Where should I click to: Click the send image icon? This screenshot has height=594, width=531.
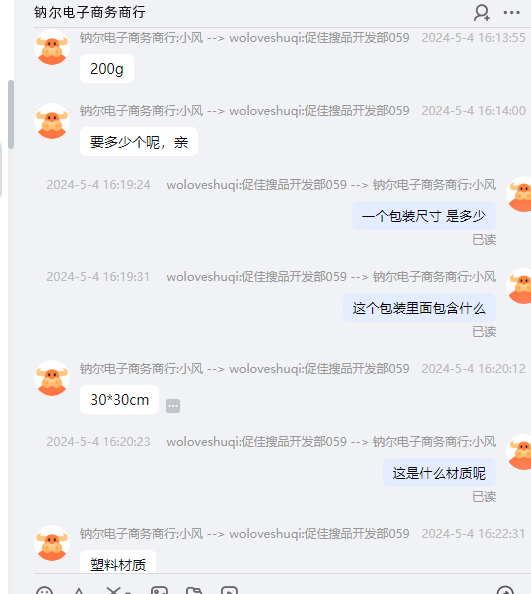pos(159,591)
